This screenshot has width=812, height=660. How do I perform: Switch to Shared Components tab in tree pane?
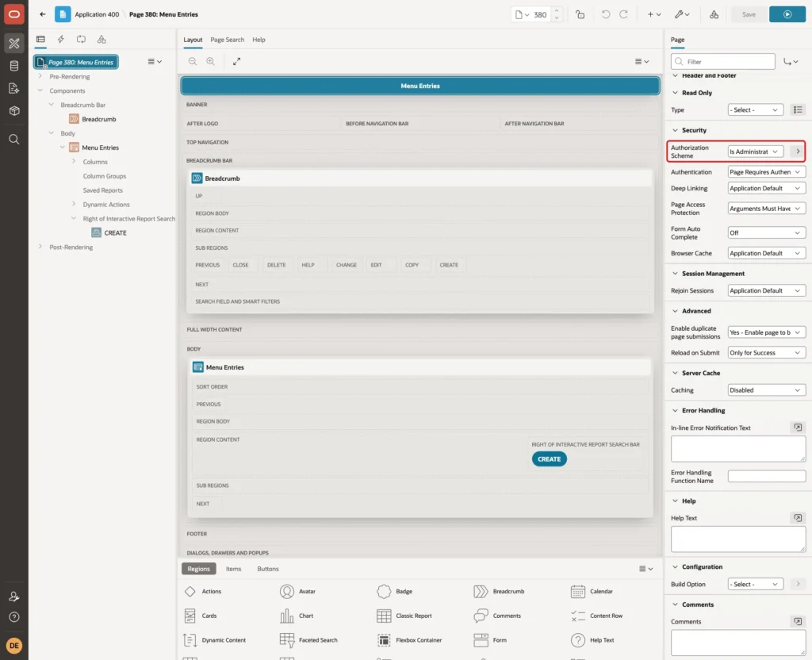point(101,40)
